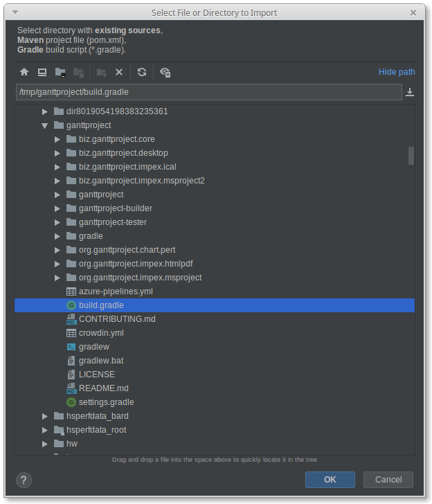The image size is (432, 504).
Task: Go to the Home directory icon
Action: [24, 72]
